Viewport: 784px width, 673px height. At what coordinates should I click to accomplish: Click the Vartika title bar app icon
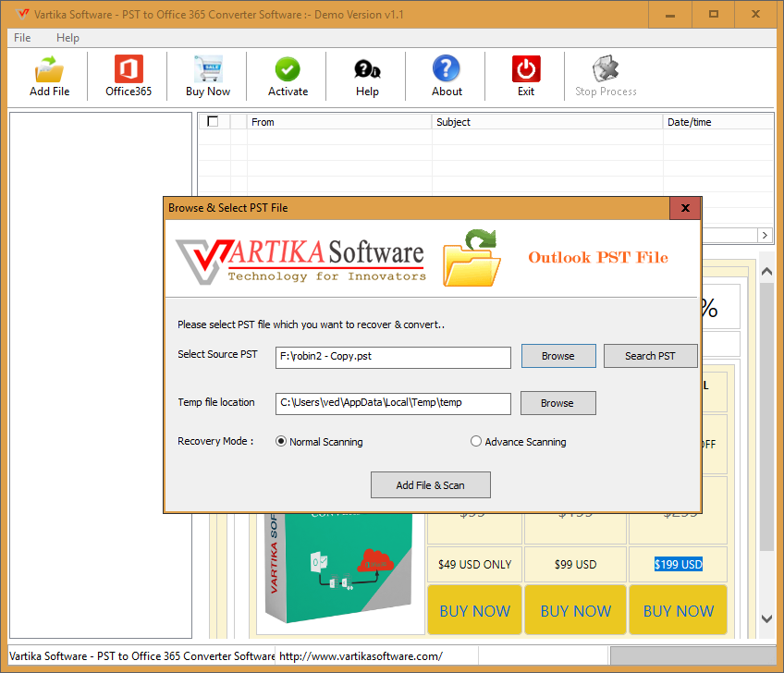tap(22, 14)
